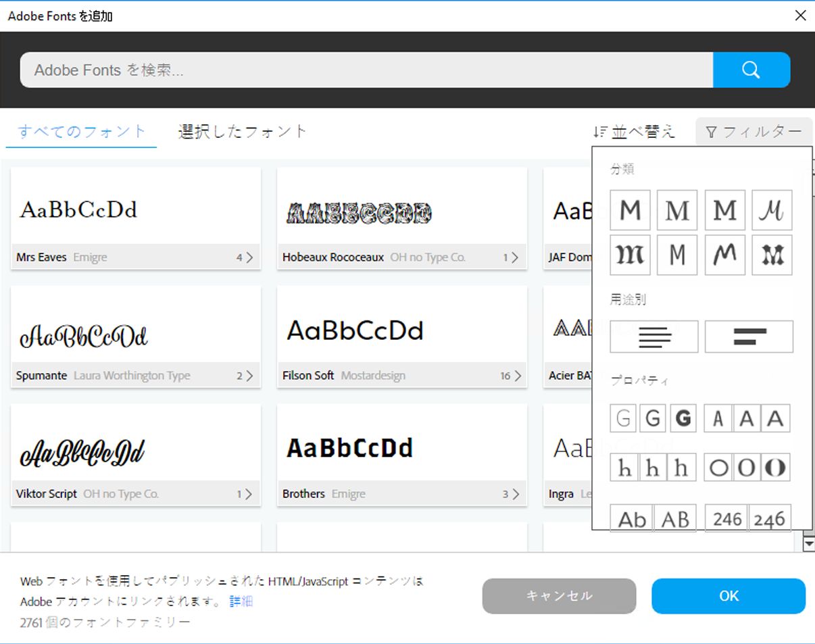Select the paragraph usage filter
This screenshot has width=815, height=644.
(x=653, y=337)
